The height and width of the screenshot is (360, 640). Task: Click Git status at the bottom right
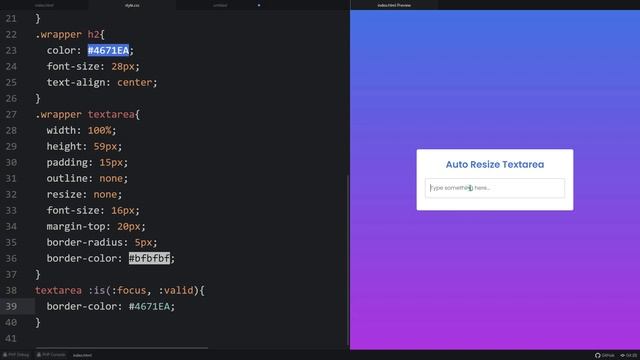(x=629, y=355)
